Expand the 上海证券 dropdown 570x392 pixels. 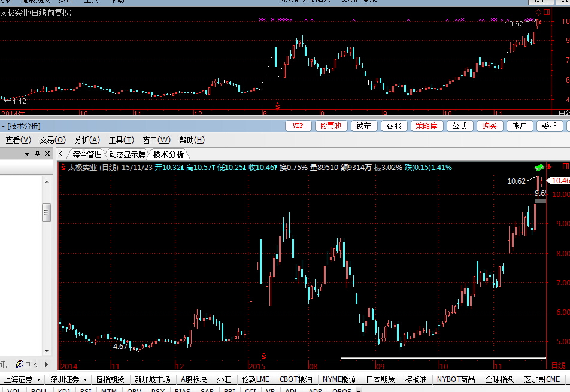tap(38, 379)
